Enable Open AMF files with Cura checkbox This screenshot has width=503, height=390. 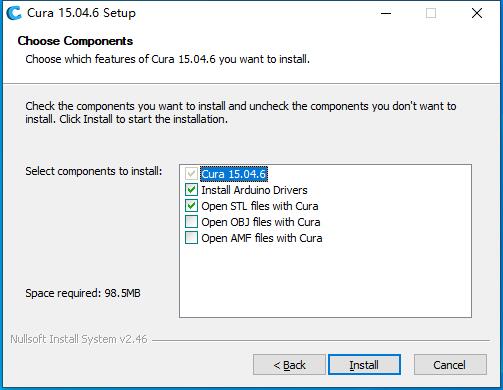click(191, 238)
